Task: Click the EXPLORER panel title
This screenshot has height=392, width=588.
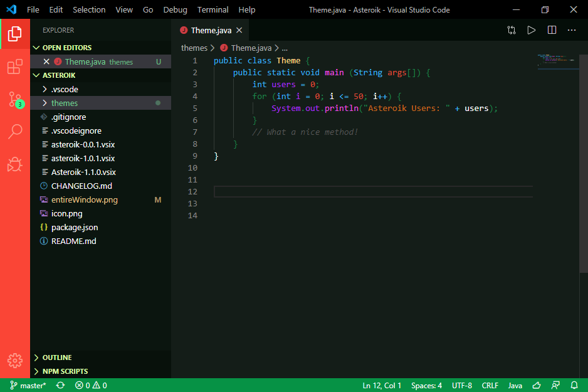Action: tap(58, 30)
